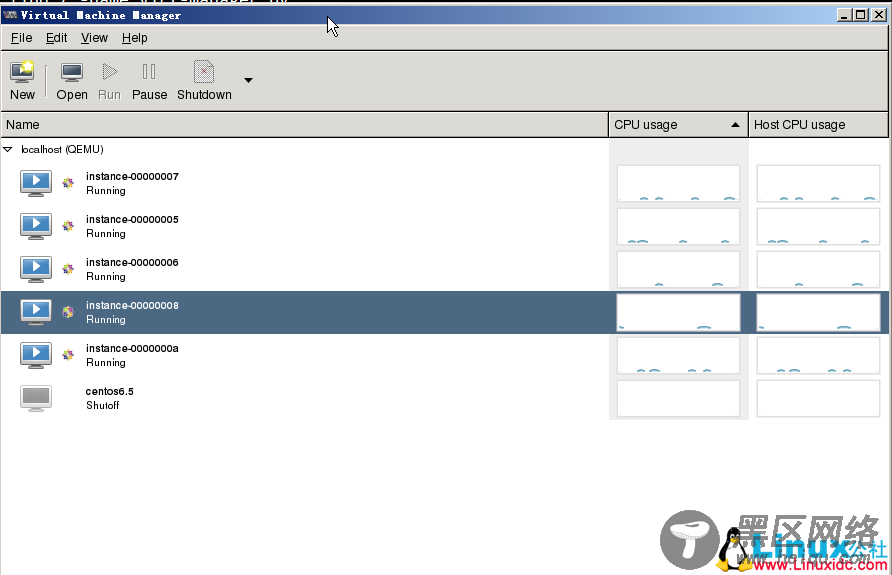Click the Run toolbar icon
This screenshot has width=892, height=575.
point(109,72)
